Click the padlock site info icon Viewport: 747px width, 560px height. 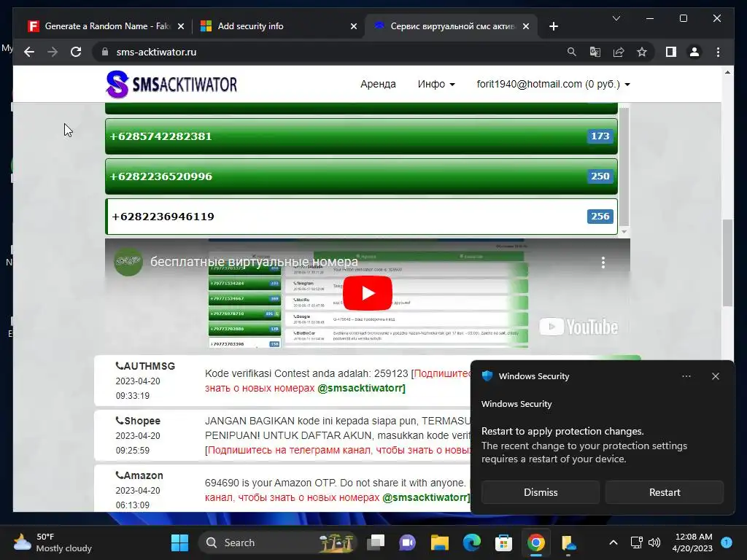coord(105,52)
